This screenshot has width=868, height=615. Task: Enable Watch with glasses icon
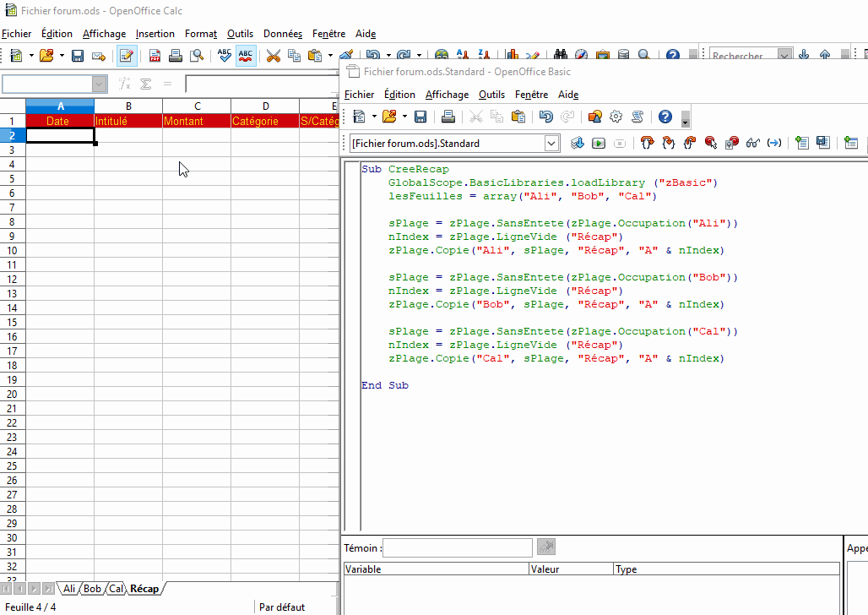tap(753, 144)
